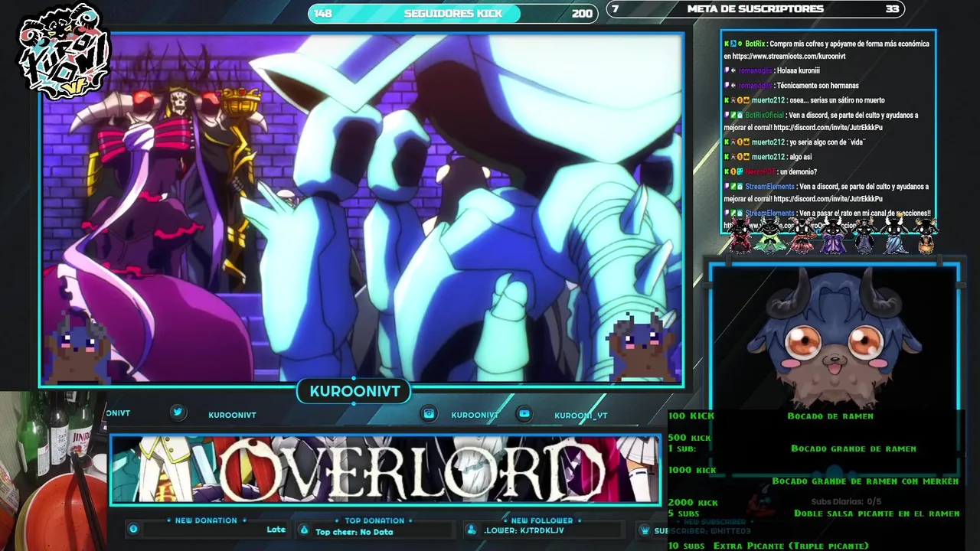Click the light-blue-dressed pixel character below chat
The width and height of the screenshot is (980, 551).
coord(894,235)
